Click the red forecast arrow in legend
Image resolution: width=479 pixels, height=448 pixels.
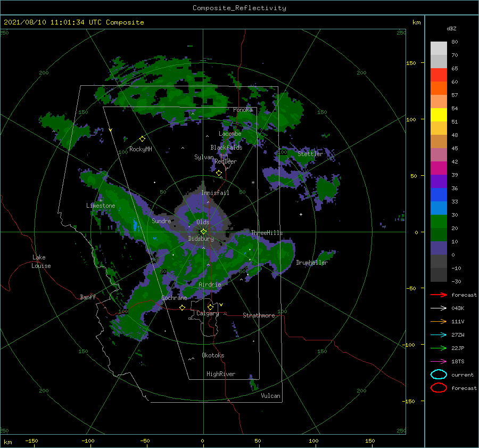(439, 295)
